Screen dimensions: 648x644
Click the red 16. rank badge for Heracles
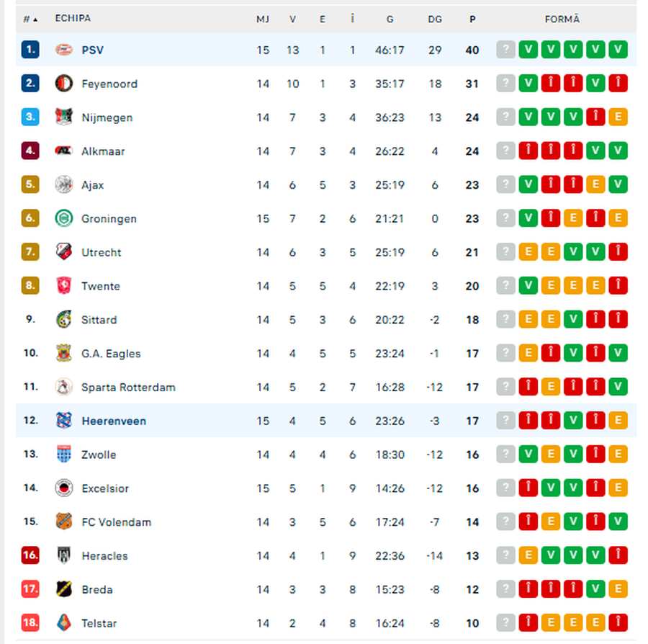30,555
